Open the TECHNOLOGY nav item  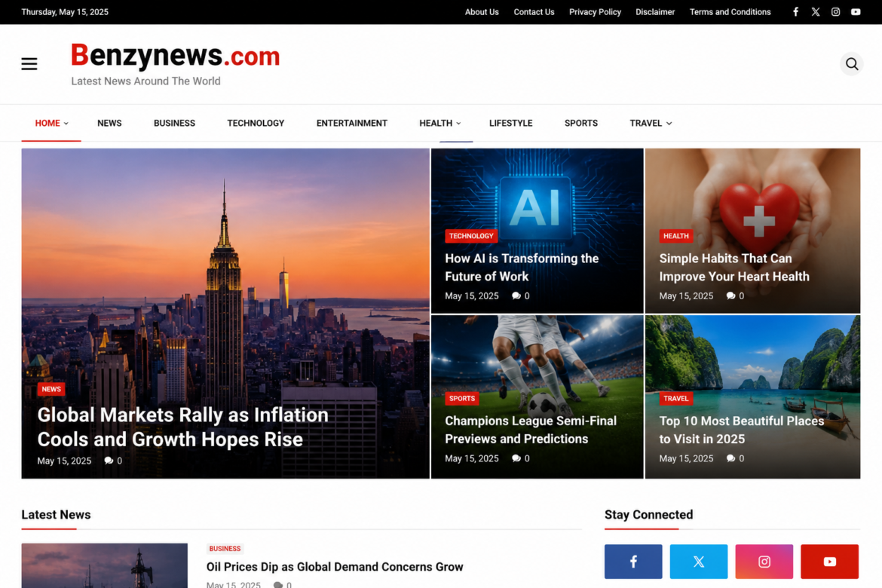[256, 123]
